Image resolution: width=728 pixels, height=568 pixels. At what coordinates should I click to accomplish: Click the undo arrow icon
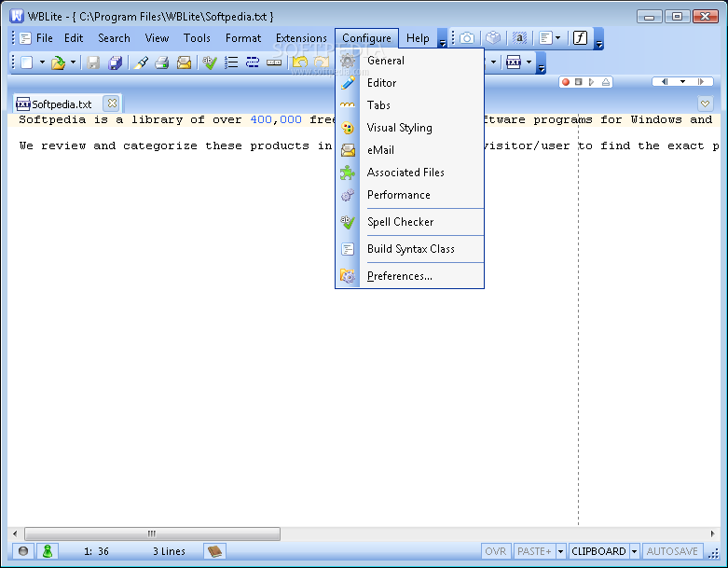(300, 62)
